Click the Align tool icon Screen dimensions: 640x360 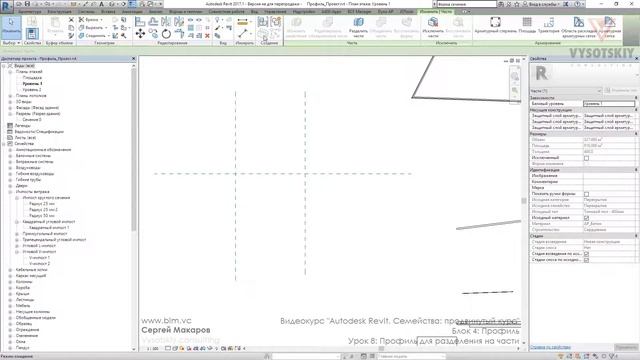pyautogui.click(x=140, y=21)
